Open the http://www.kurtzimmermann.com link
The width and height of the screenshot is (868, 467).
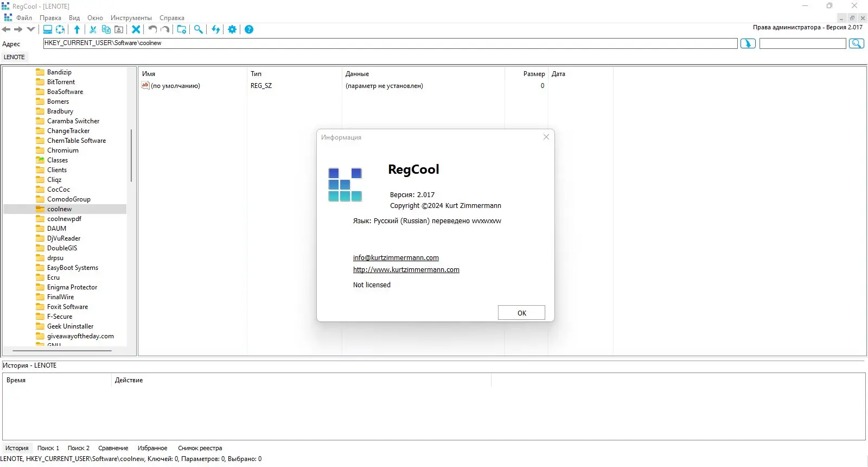(406, 270)
